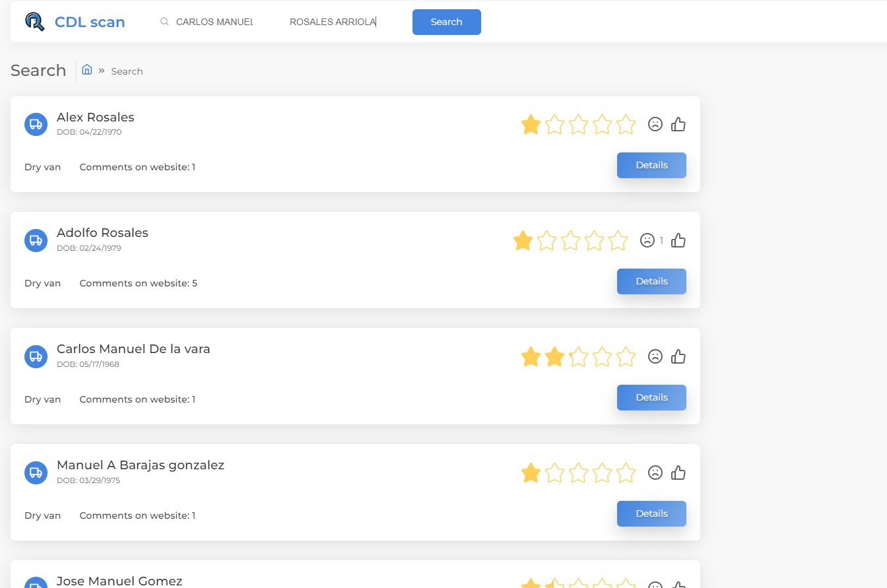887x588 pixels.
Task: Open Details for Alex Rosales
Action: 651,165
